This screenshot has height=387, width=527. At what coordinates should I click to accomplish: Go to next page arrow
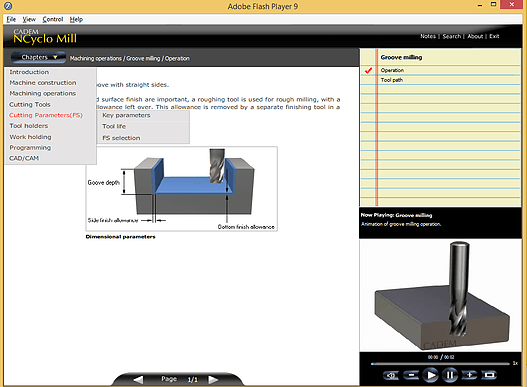click(213, 380)
